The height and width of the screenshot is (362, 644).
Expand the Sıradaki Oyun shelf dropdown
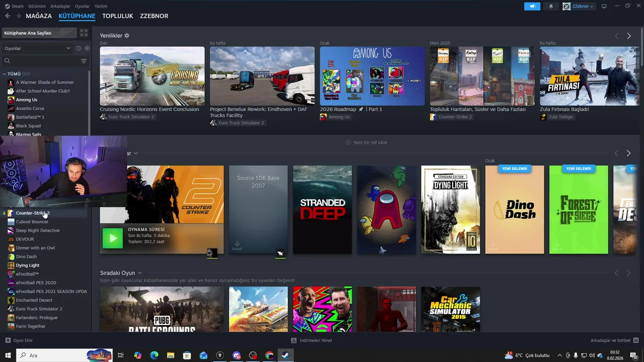[x=140, y=273]
